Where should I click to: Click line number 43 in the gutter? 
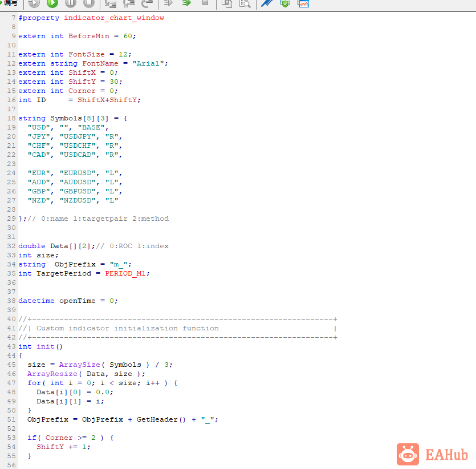[11, 346]
